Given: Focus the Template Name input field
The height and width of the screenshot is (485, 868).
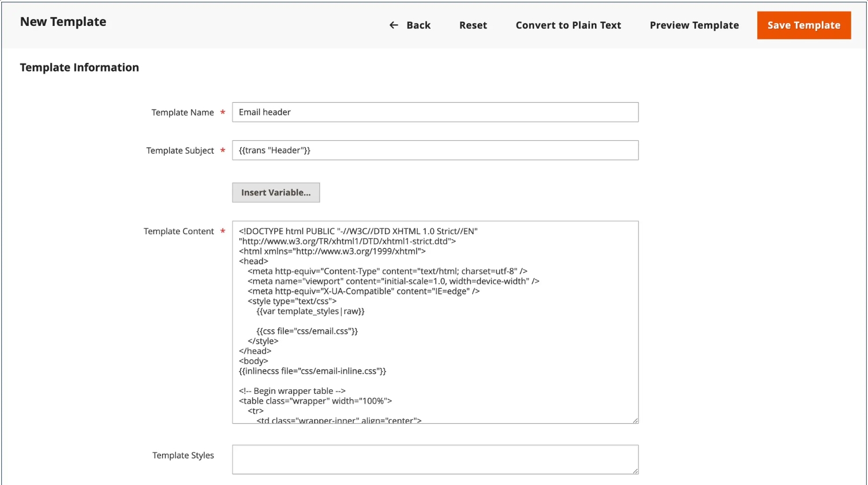Looking at the screenshot, I should [435, 112].
